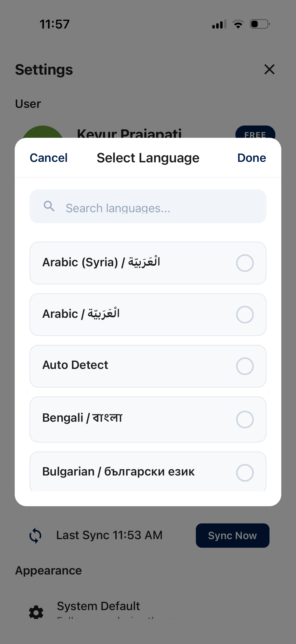Screen dimensions: 296x644
Task: Confirm language selection with Done
Action: (251, 158)
